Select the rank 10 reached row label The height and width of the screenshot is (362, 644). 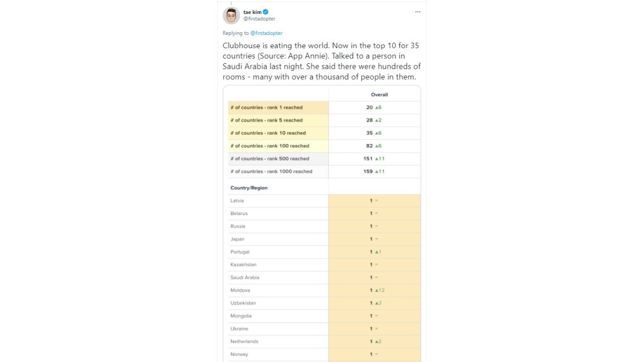coord(268,133)
